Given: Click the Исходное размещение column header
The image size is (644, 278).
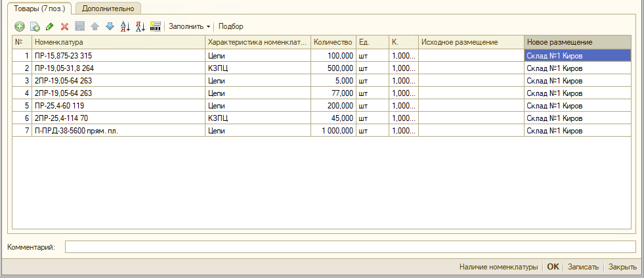Looking at the screenshot, I should [471, 42].
